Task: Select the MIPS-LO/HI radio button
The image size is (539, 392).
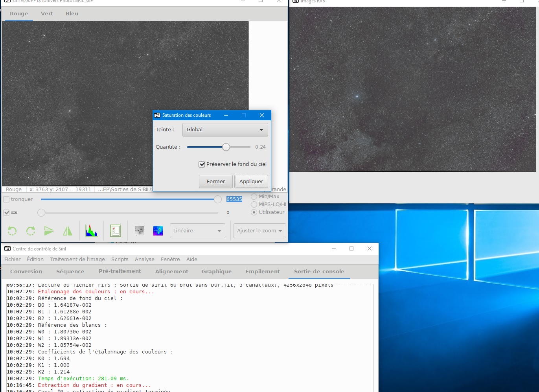Action: 254,204
